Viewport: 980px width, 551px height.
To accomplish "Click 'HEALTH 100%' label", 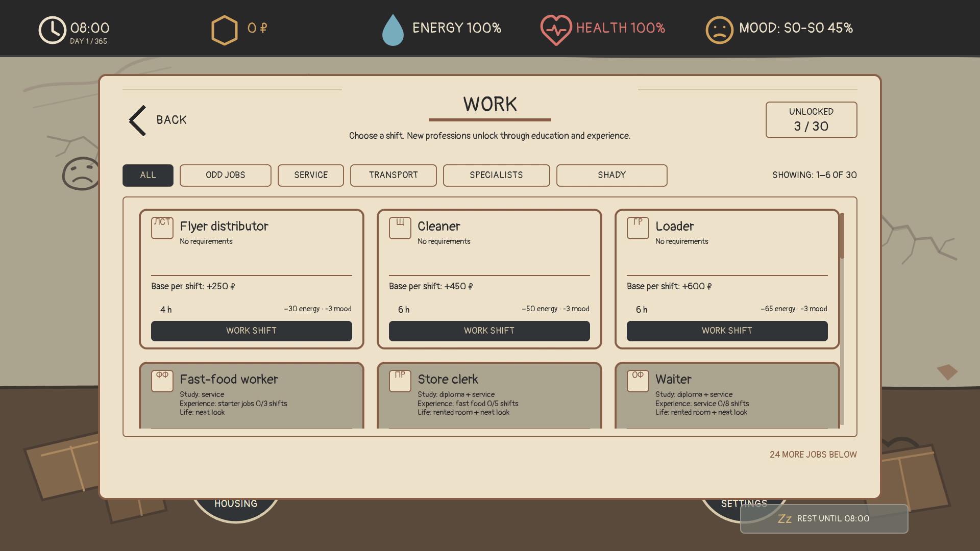I will [621, 28].
